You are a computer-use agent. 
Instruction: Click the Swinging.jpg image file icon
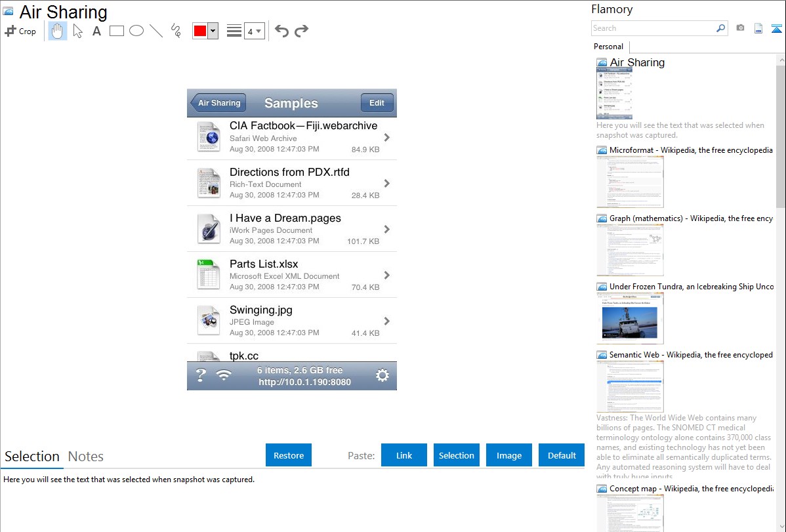click(x=209, y=321)
